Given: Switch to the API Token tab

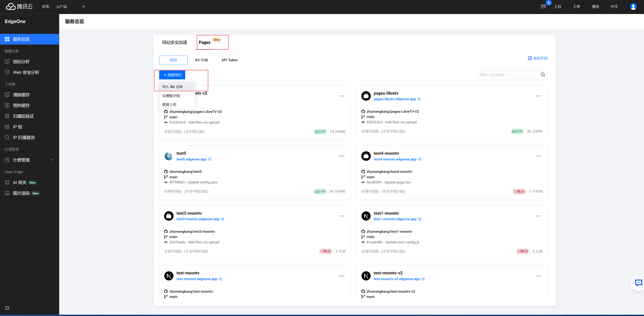Looking at the screenshot, I should 229,60.
